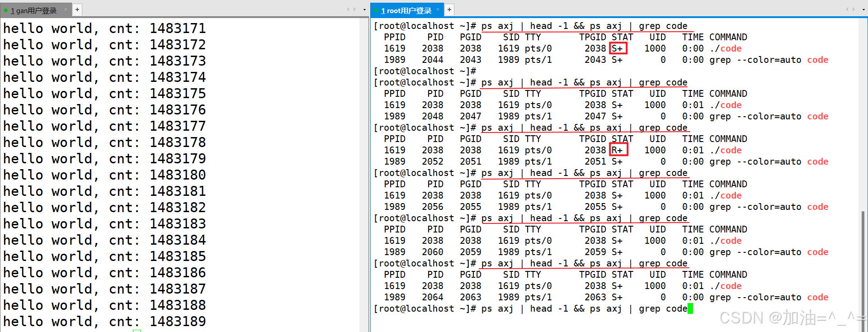Click the right pane's previous-tab arrow
Screen dimensions: 868x332
tap(847, 9)
